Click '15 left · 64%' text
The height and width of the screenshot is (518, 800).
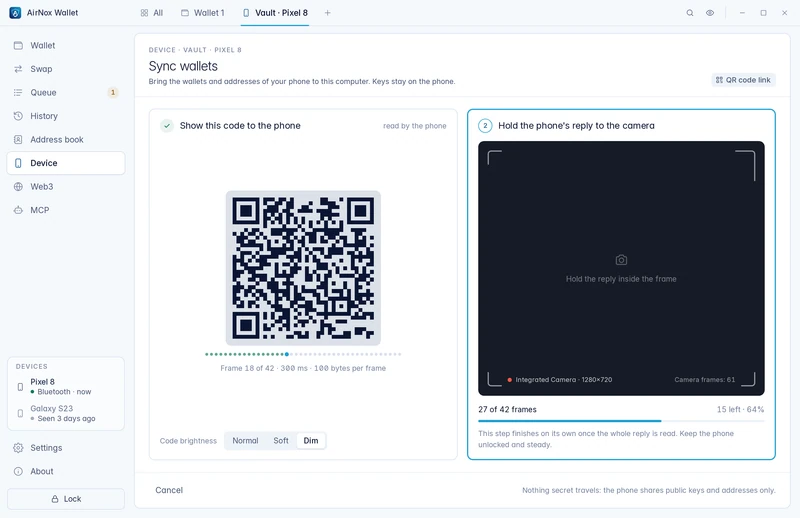tap(740, 409)
